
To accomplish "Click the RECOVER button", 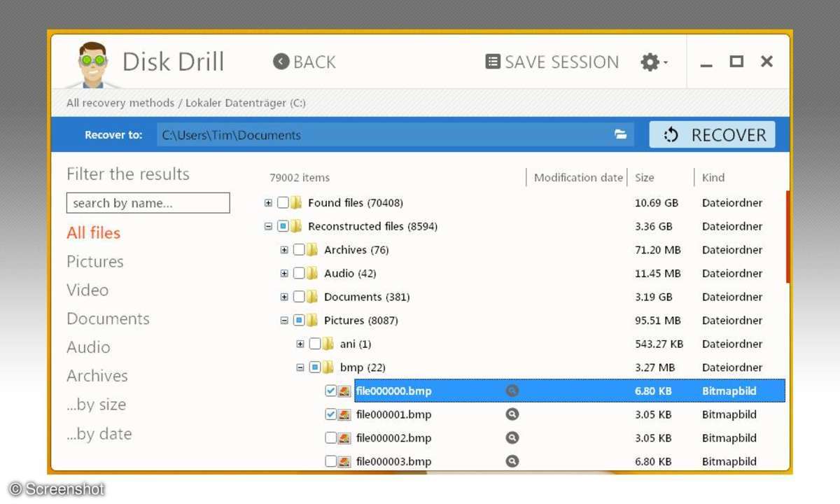I will click(x=712, y=135).
